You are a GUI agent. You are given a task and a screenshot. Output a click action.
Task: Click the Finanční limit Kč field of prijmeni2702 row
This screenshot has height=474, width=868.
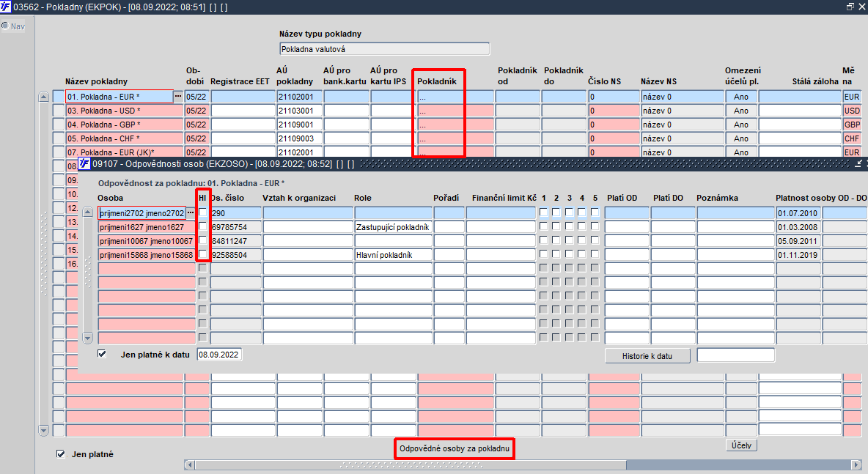click(x=501, y=213)
